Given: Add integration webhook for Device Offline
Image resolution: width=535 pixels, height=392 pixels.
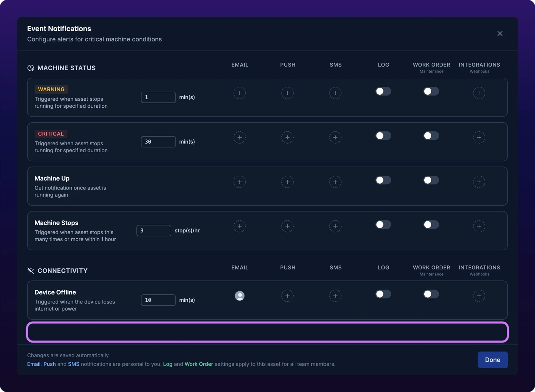Looking at the screenshot, I should [479, 296].
